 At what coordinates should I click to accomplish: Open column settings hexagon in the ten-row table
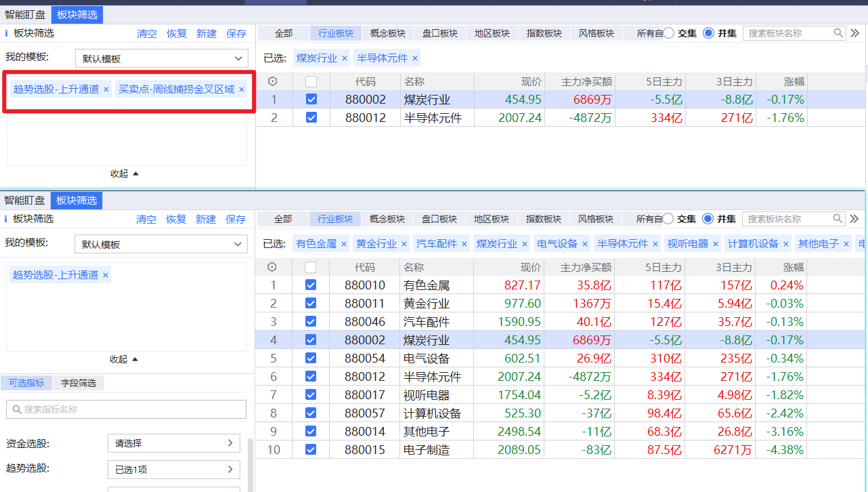tap(272, 267)
